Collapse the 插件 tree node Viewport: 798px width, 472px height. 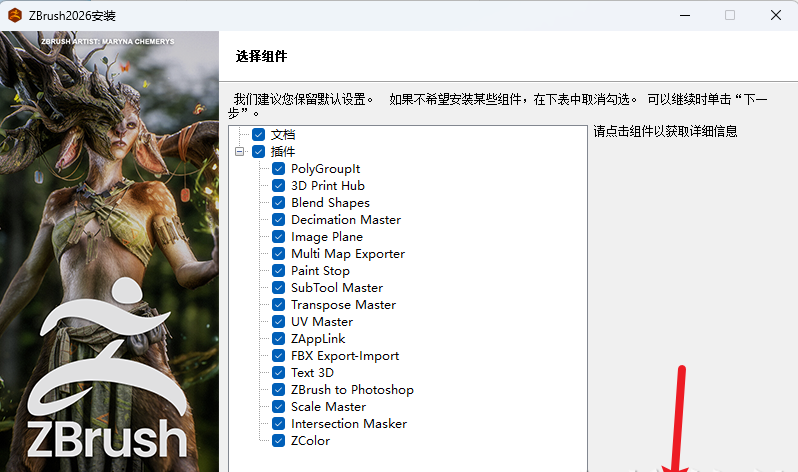point(240,152)
